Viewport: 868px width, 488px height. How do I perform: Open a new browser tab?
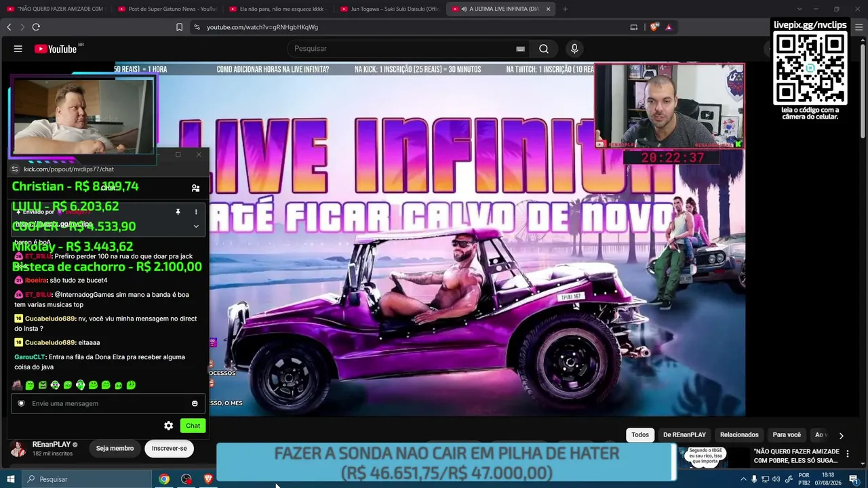point(565,9)
